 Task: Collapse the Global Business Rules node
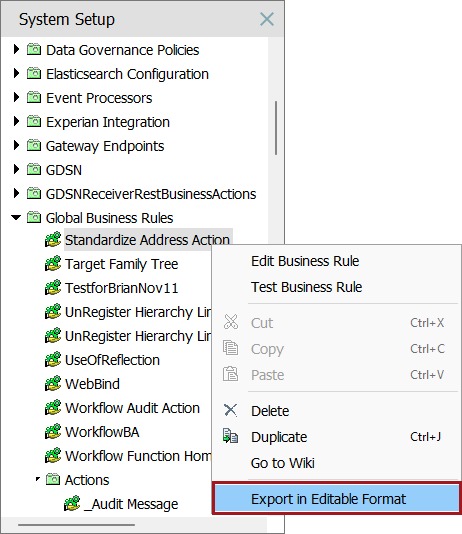[x=16, y=217]
